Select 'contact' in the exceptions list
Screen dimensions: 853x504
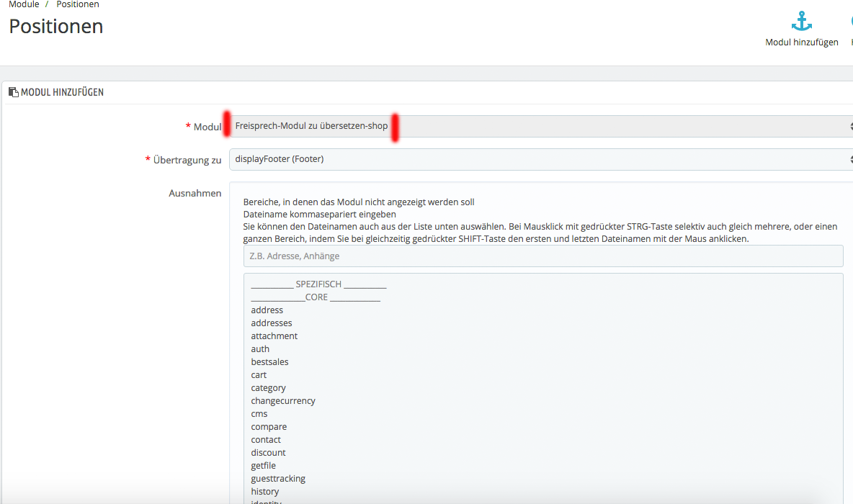click(266, 440)
